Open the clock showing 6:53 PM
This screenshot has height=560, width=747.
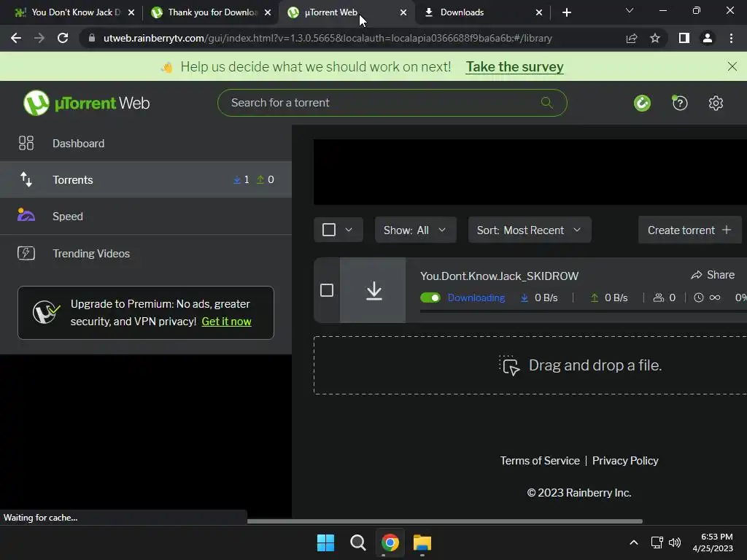[713, 542]
